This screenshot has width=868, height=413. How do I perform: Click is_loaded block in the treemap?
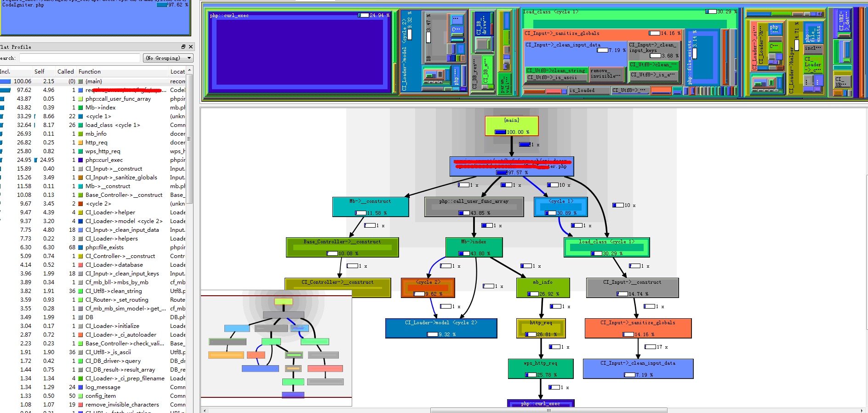point(588,91)
